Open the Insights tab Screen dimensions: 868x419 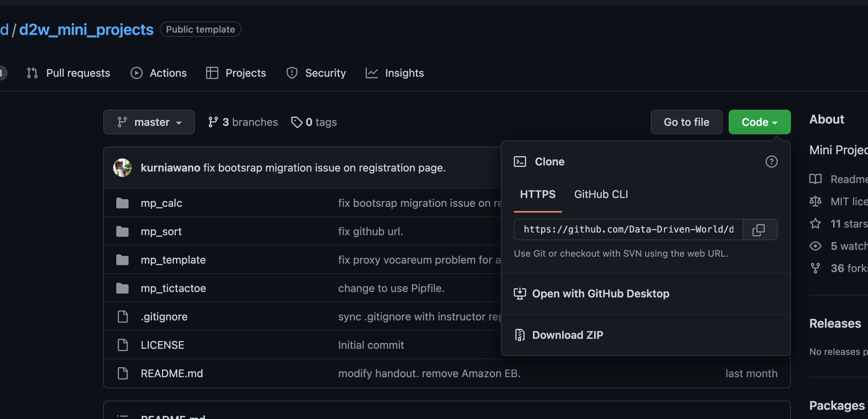coord(395,73)
